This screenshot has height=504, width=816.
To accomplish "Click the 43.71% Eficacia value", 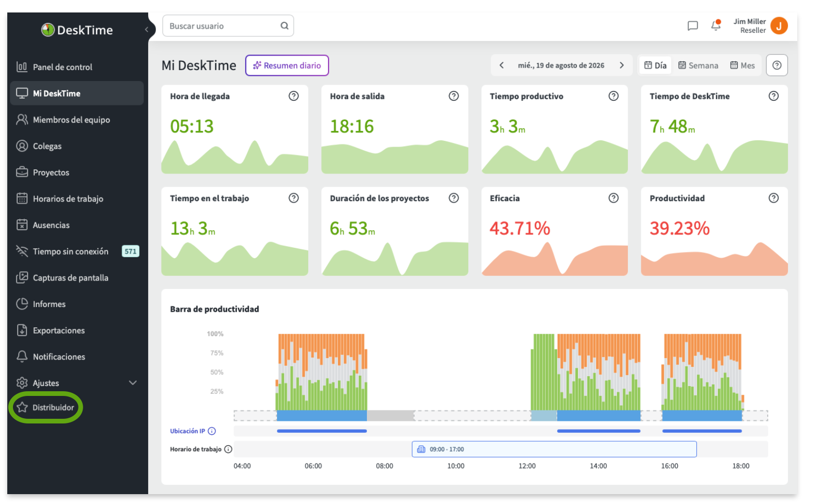I will click(x=520, y=228).
